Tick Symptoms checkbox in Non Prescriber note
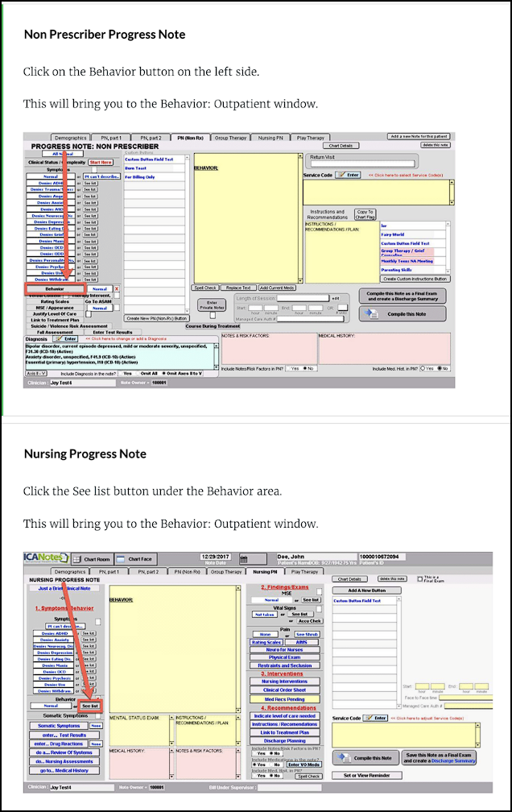This screenshot has width=512, height=812. 93,169
